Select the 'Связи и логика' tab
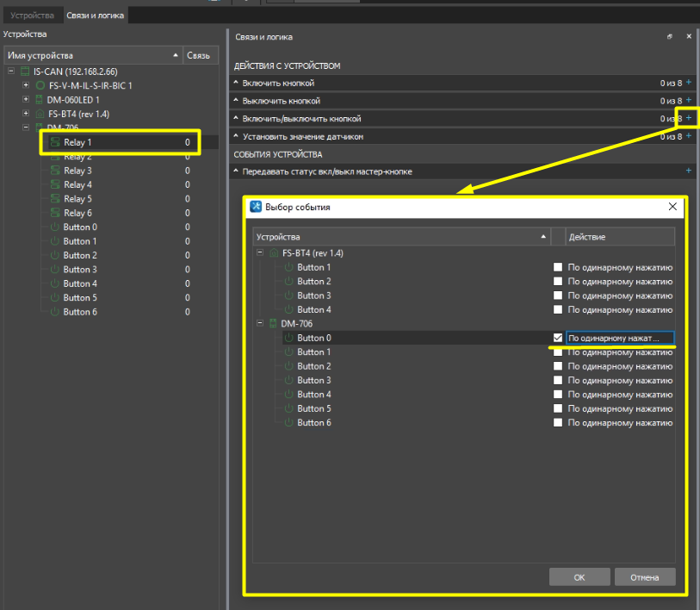The width and height of the screenshot is (700, 610). [x=95, y=16]
